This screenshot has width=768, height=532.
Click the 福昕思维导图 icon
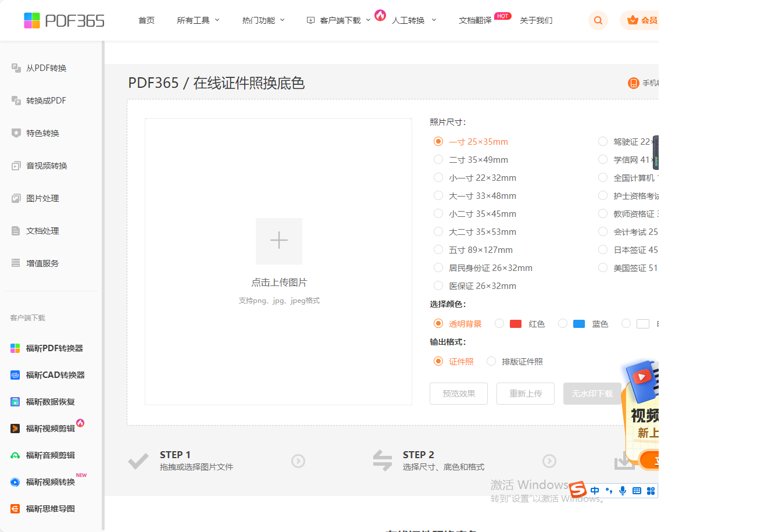click(x=15, y=509)
